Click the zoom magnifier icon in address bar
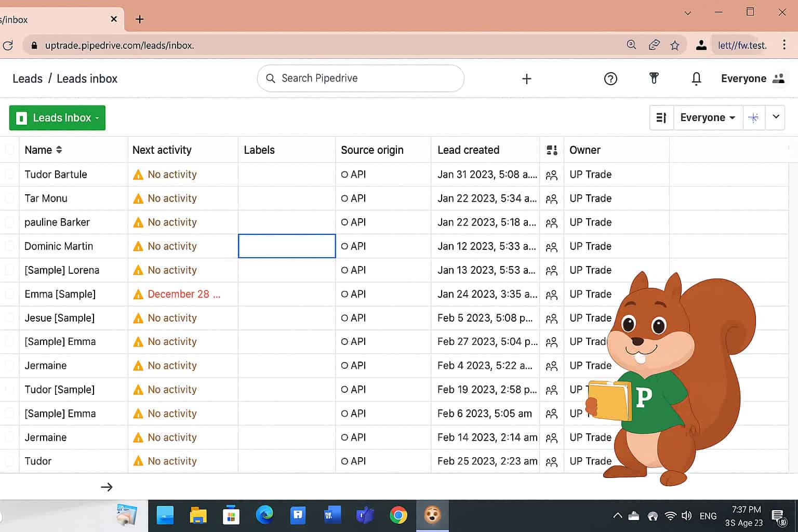Screen dimensions: 798x532 tap(631, 45)
